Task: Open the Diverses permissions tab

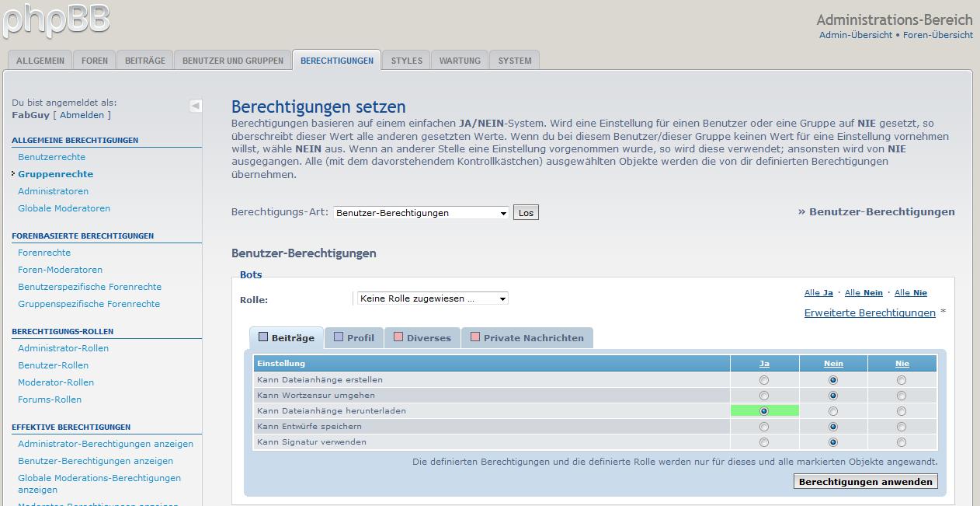Action: coord(422,338)
